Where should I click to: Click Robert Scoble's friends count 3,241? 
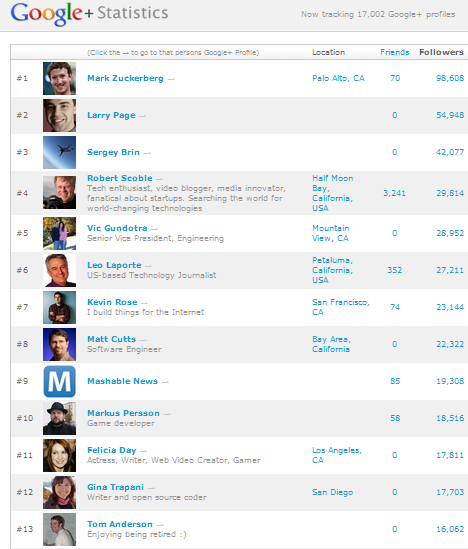[x=394, y=193]
